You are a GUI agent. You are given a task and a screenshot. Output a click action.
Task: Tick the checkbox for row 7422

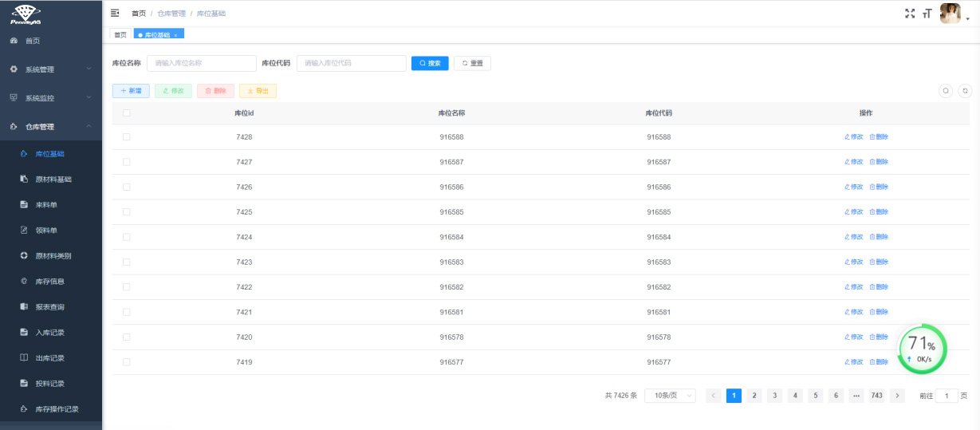126,287
